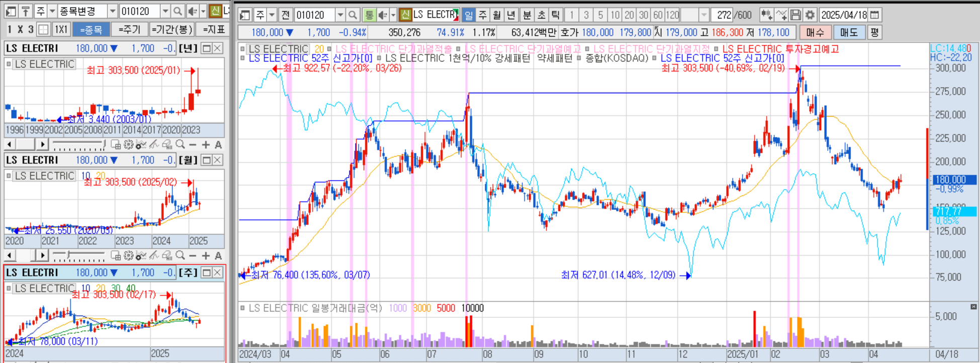Image resolution: width=980 pixels, height=363 pixels.
Task: Select the 60 interval button
Action: 658,15
